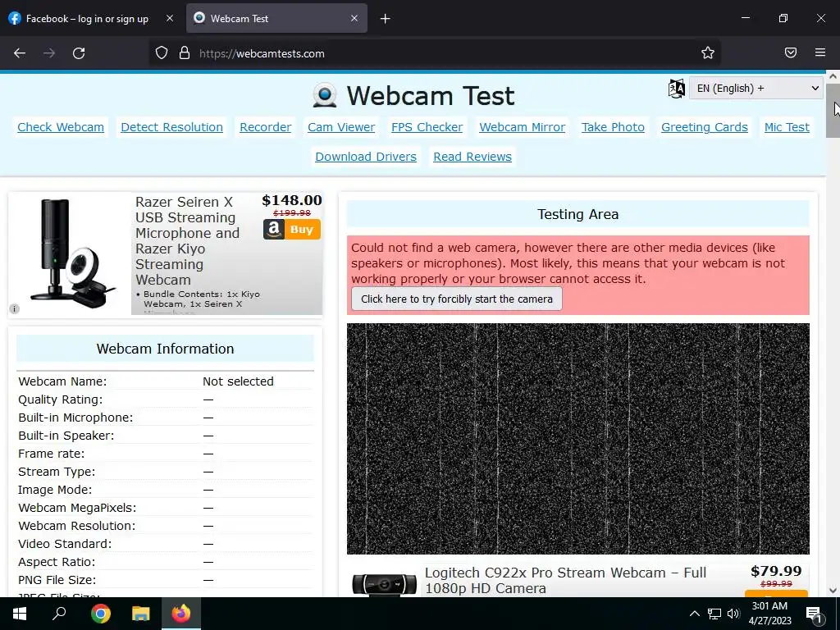Click the noise preview in Testing Area
Image resolution: width=840 pixels, height=630 pixels.
578,438
